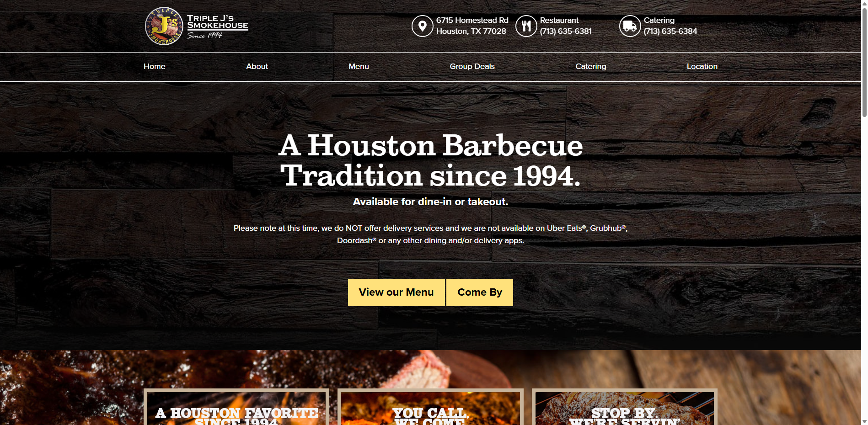868x425 pixels.
Task: Go to the Menu nav link
Action: coord(359,67)
